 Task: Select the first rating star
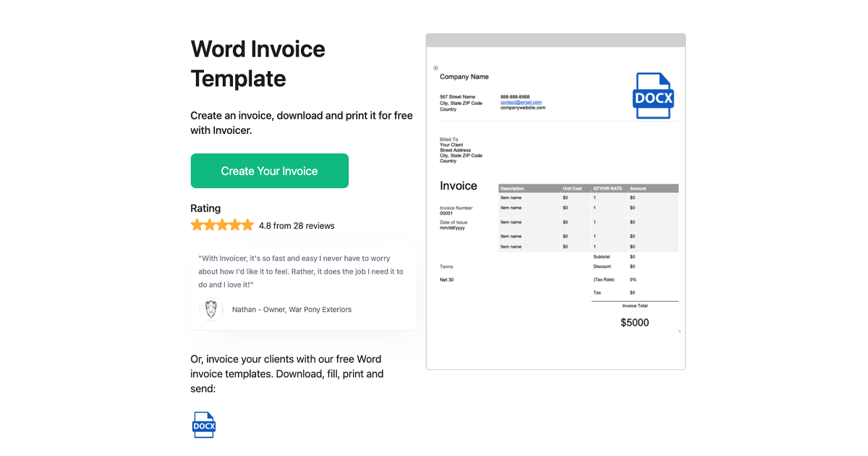pos(197,224)
